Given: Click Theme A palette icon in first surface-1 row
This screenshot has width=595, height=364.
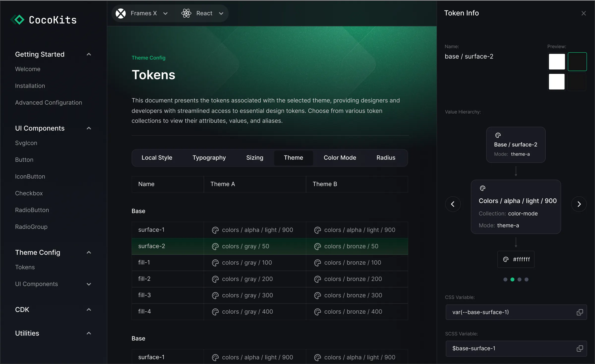Looking at the screenshot, I should tap(215, 230).
